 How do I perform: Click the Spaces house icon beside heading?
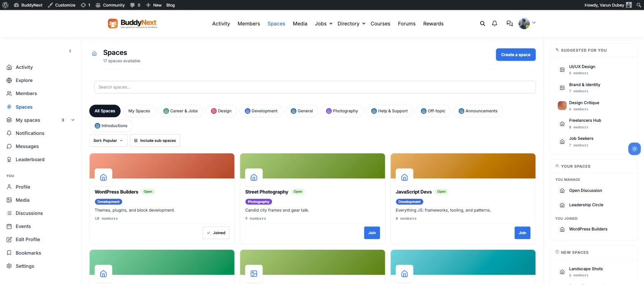[x=94, y=54]
